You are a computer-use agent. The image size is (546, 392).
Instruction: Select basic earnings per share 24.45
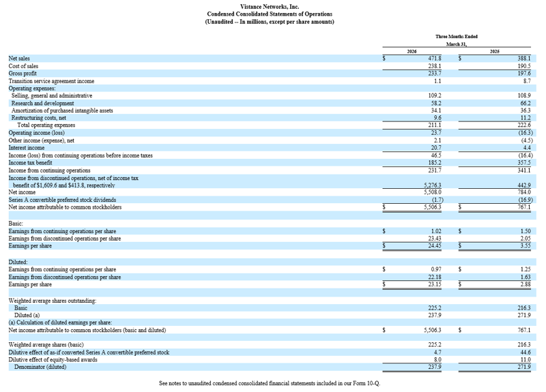435,246
